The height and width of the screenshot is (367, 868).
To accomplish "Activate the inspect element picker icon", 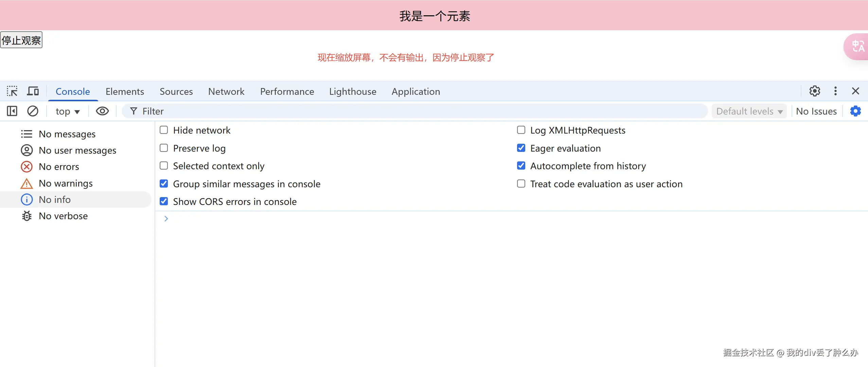I will tap(12, 91).
